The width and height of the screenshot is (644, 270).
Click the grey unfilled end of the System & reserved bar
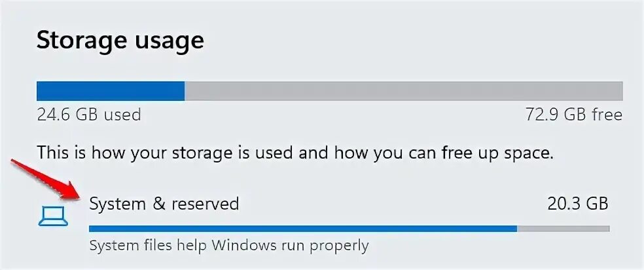(563, 229)
